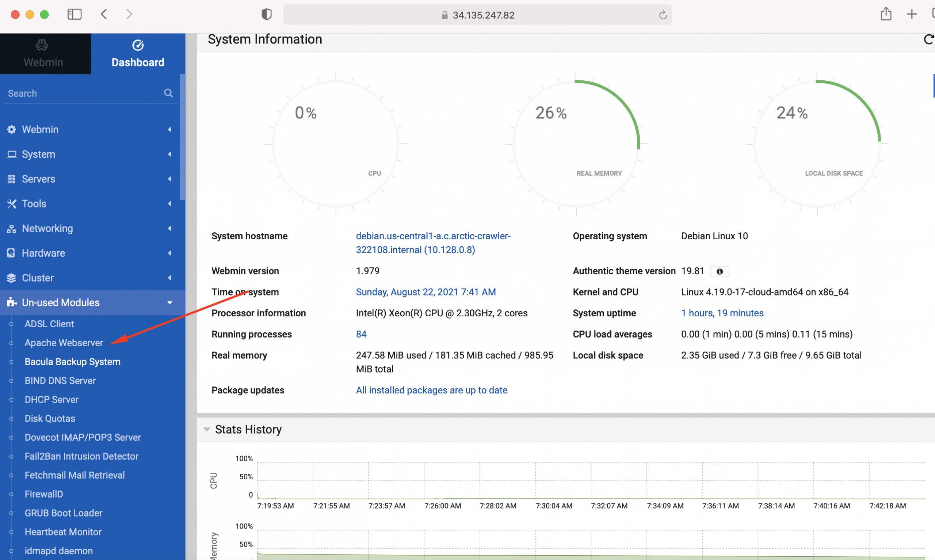Click the Dashboard speedometer icon

pyautogui.click(x=138, y=45)
